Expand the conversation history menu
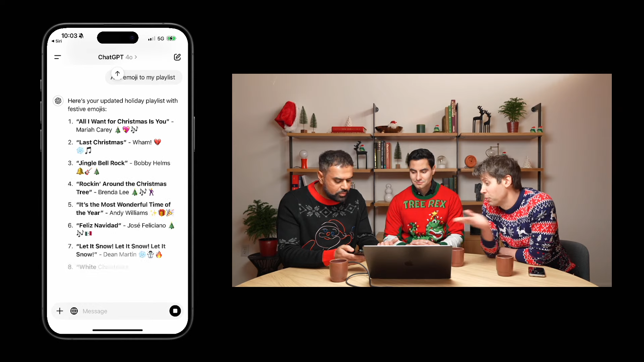 point(58,57)
